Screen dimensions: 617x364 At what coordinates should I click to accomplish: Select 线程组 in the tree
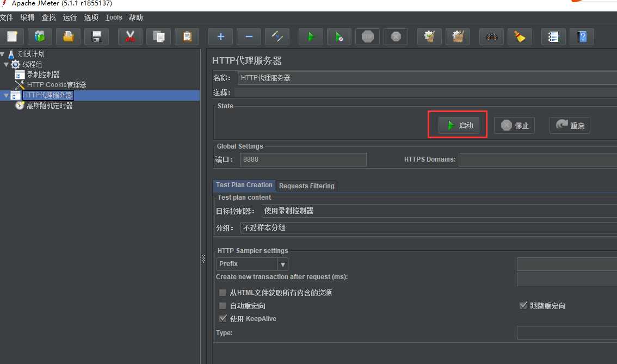[32, 64]
